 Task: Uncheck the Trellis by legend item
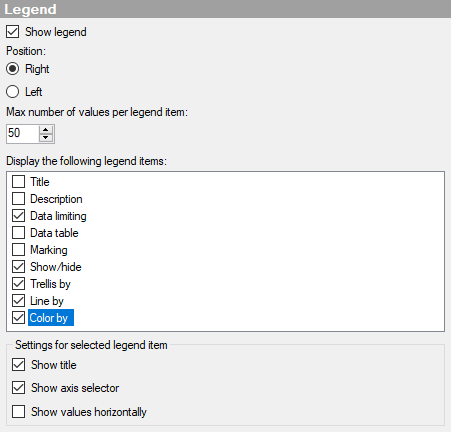[x=18, y=284]
